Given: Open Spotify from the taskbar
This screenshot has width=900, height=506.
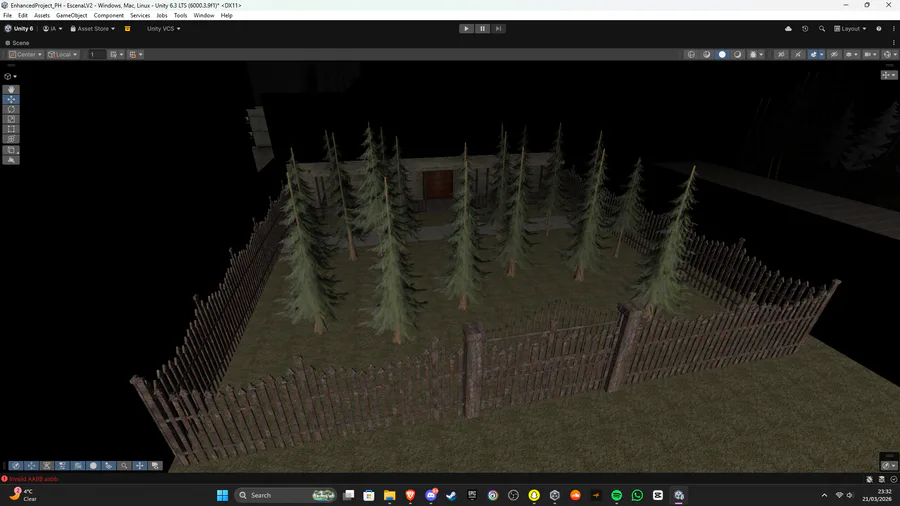Looking at the screenshot, I should 616,495.
